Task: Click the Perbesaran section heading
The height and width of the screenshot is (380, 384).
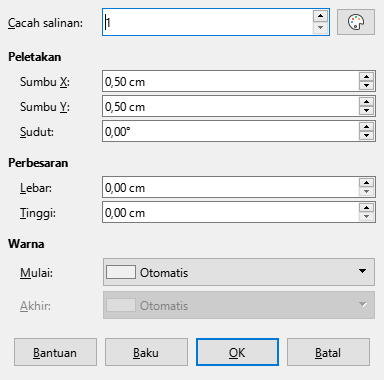Action: tap(38, 163)
